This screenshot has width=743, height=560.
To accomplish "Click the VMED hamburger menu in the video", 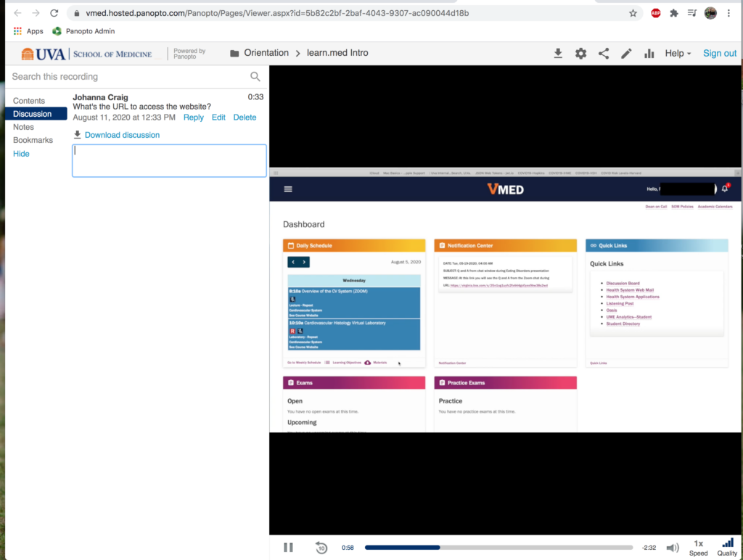I will click(x=288, y=189).
